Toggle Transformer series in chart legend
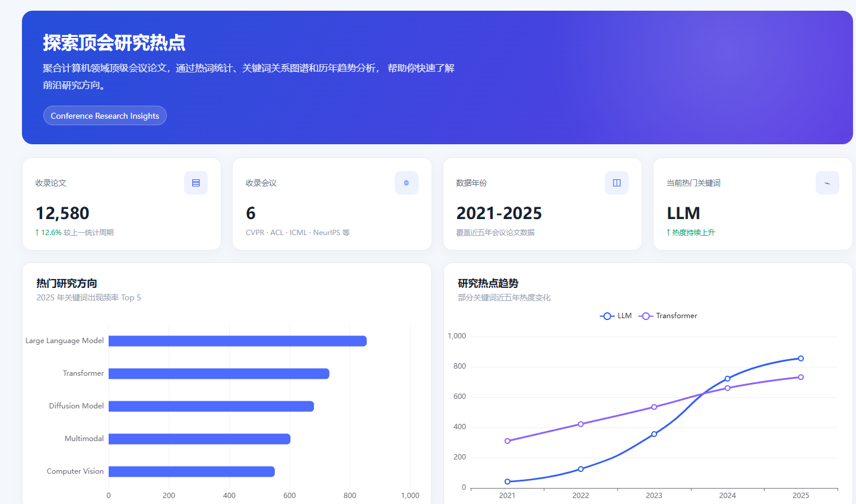This screenshot has height=504, width=856. point(668,316)
